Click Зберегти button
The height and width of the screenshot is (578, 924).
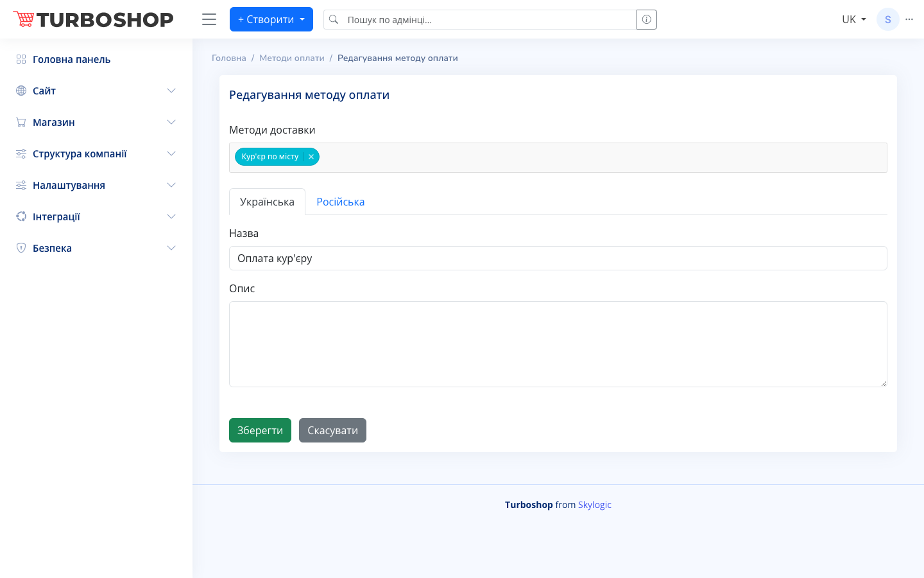point(260,430)
